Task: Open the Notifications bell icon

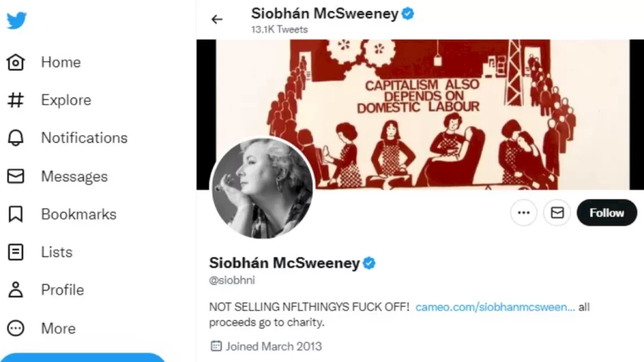Action: [x=16, y=138]
